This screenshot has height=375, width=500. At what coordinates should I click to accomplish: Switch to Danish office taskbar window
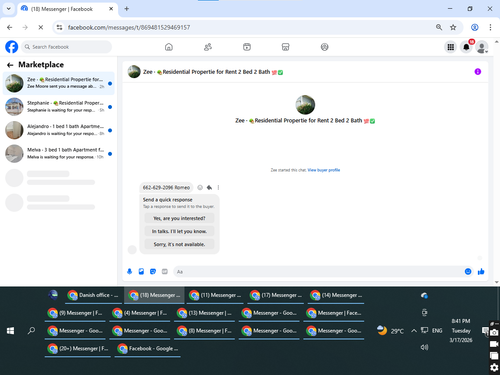click(92, 295)
